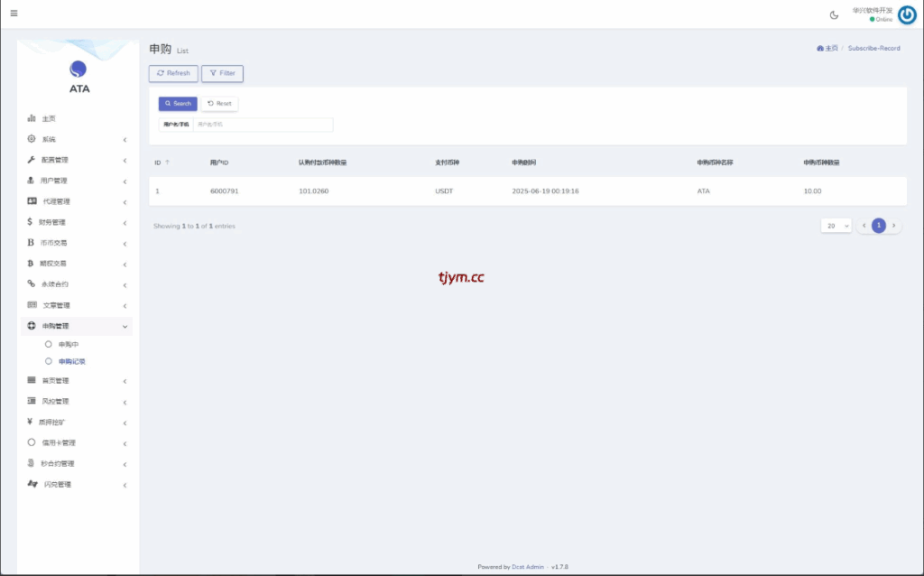Click the 用户名/手机 search input field
Screen dimensions: 924x576
(x=263, y=125)
